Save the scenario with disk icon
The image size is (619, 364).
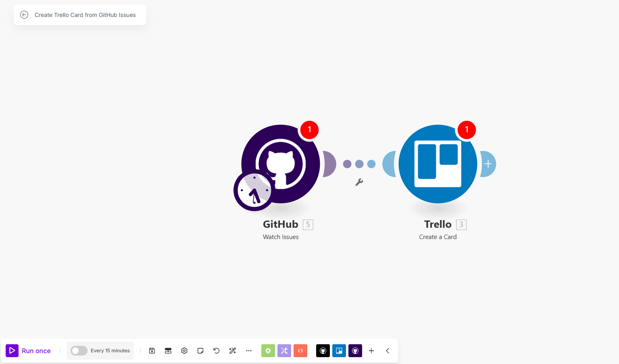point(152,351)
